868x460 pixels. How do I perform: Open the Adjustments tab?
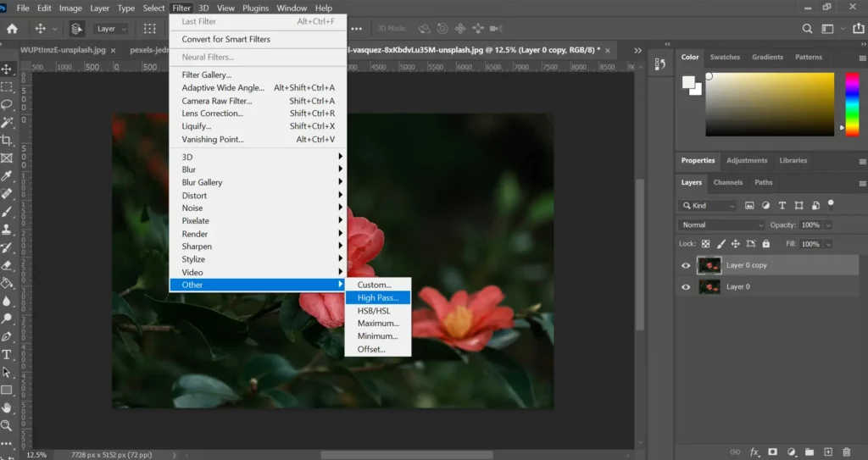[747, 160]
